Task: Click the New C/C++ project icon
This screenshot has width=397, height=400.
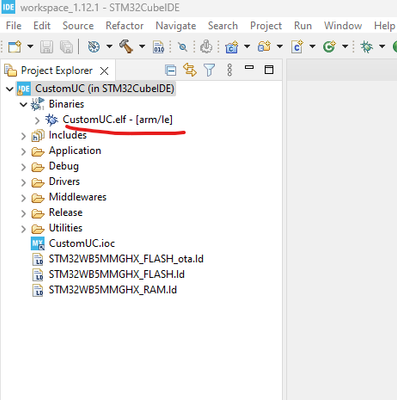Action: (x=232, y=47)
